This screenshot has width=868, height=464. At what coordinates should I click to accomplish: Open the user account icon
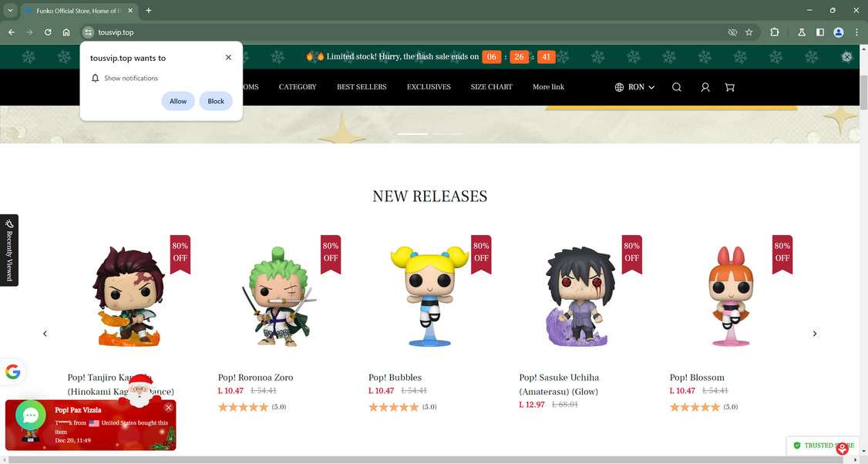pos(705,87)
